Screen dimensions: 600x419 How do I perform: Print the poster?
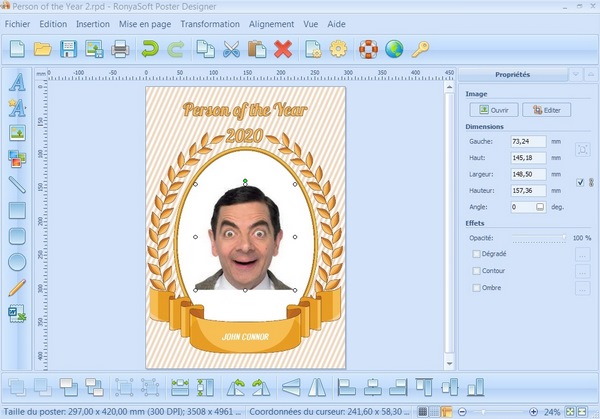pyautogui.click(x=120, y=49)
